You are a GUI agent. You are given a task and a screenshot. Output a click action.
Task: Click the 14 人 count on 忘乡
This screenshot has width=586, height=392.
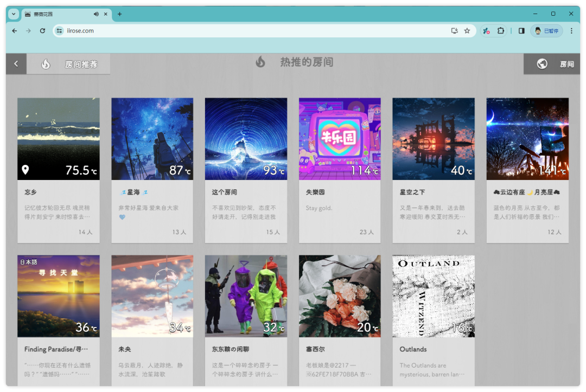pos(85,232)
